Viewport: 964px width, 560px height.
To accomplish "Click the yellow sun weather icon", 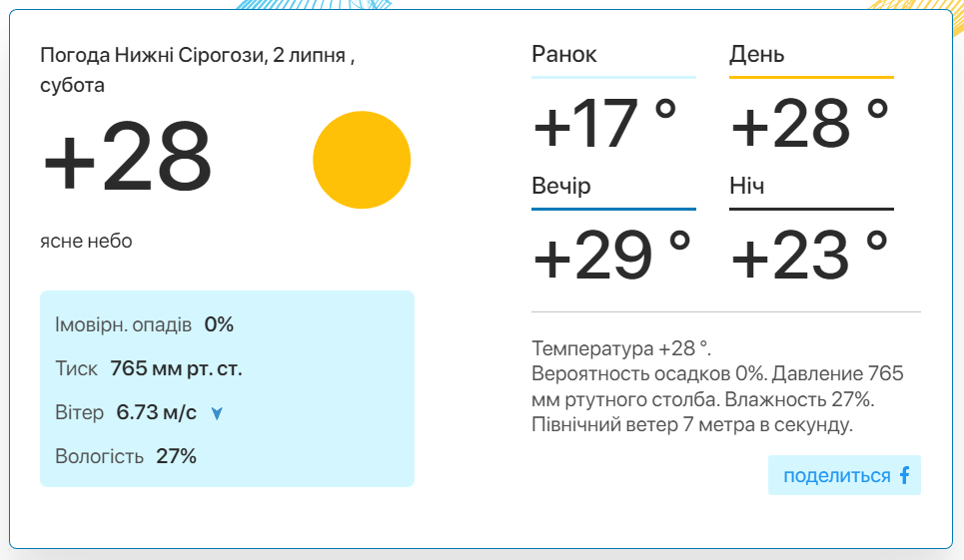I will [x=362, y=160].
